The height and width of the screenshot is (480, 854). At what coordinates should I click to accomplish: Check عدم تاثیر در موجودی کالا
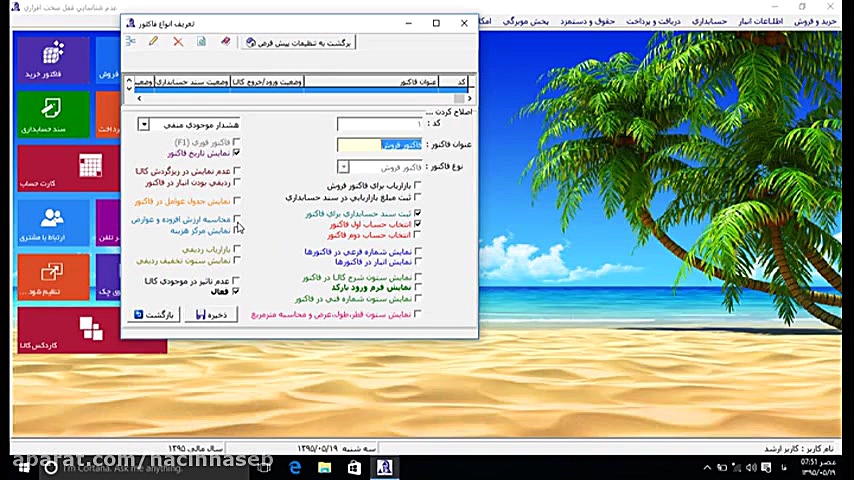click(x=236, y=280)
